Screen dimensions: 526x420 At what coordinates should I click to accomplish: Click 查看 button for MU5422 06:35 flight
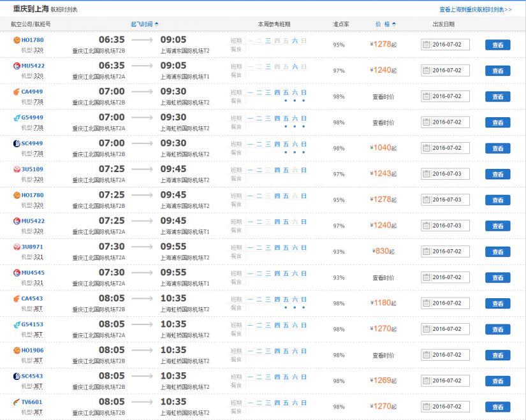tap(497, 71)
